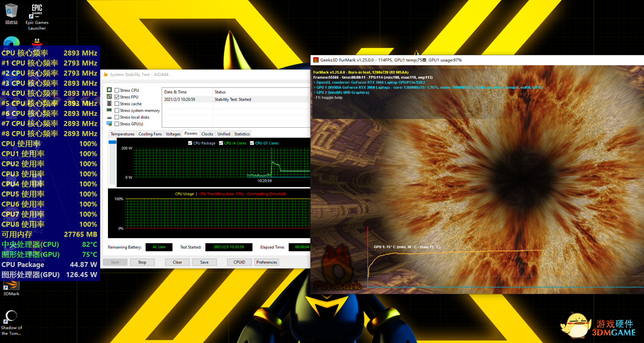Launch the Epic Games Launcher shortcut
The height and width of the screenshot is (343, 644).
37,17
